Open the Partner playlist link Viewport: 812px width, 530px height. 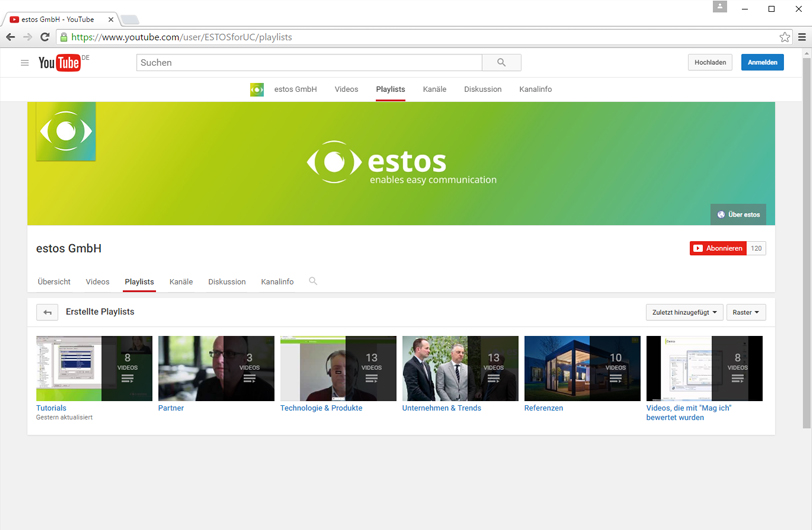tap(171, 408)
